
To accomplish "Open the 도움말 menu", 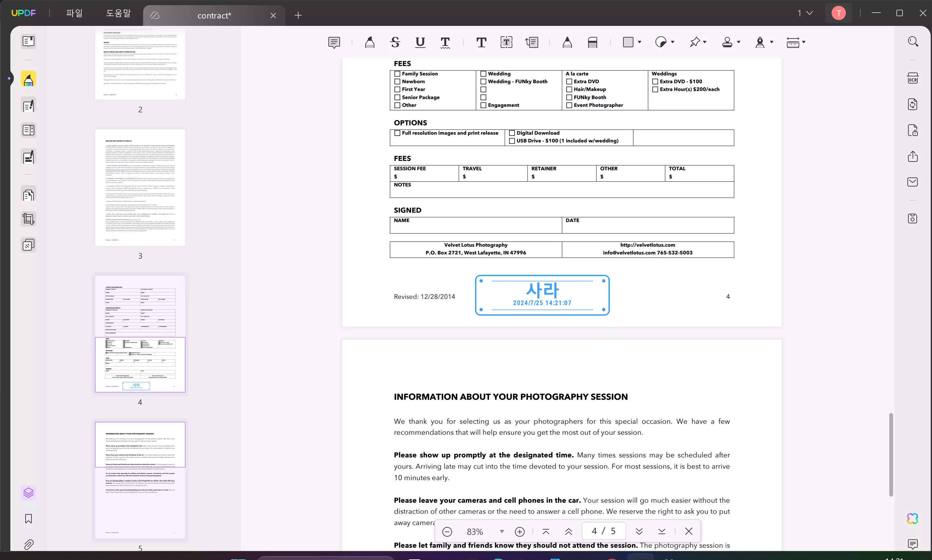I will [119, 13].
